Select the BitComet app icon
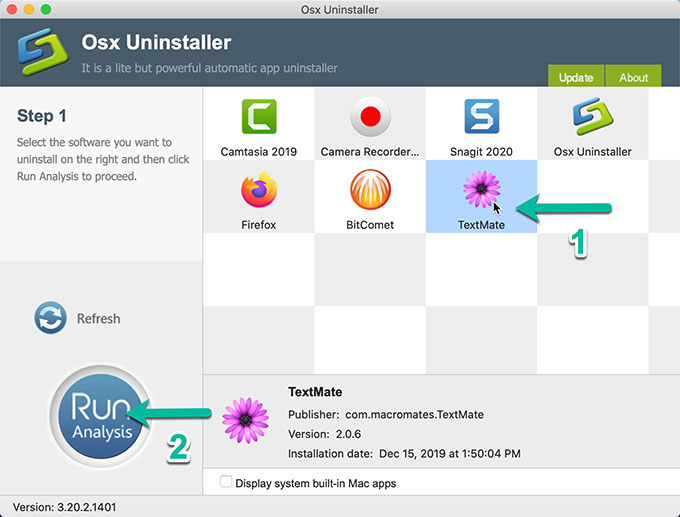This screenshot has height=517, width=680. point(370,190)
